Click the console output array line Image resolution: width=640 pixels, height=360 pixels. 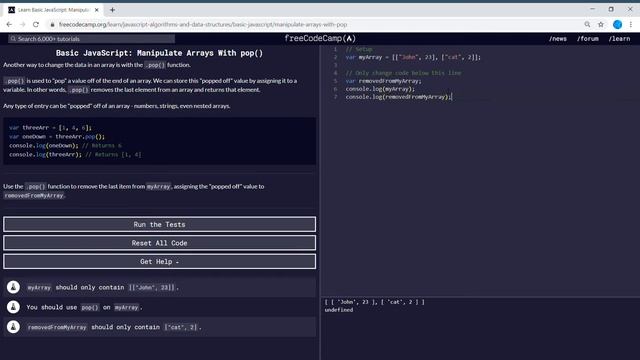click(x=374, y=302)
